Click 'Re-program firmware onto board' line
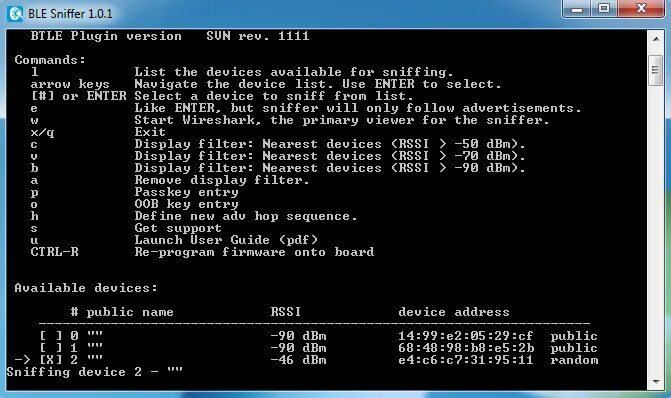The width and height of the screenshot is (671, 398). [254, 252]
